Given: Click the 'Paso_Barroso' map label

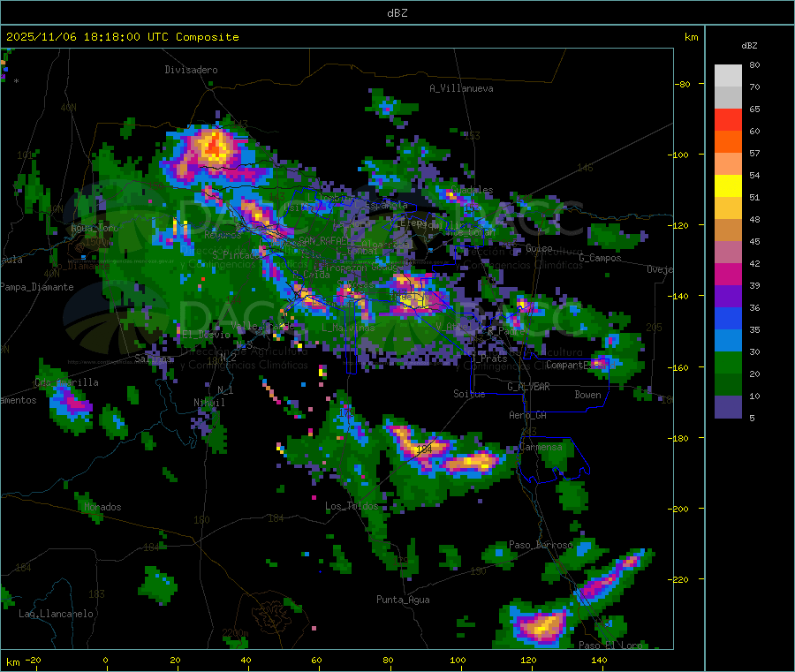Looking at the screenshot, I should coord(541,545).
